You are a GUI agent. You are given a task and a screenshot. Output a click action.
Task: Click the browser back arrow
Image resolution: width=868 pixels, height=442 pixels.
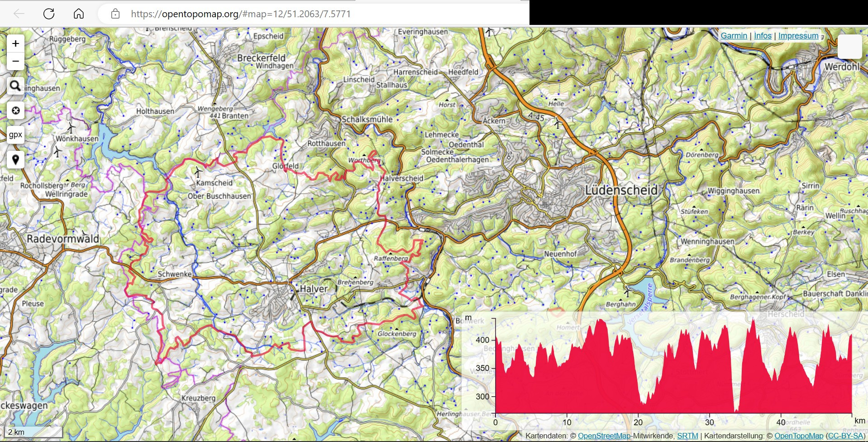[19, 14]
